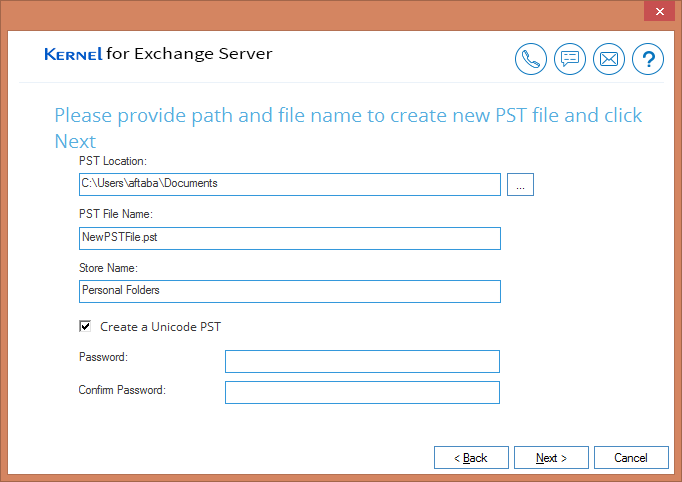Focus the Confirm Password field
The image size is (682, 482).
point(362,392)
